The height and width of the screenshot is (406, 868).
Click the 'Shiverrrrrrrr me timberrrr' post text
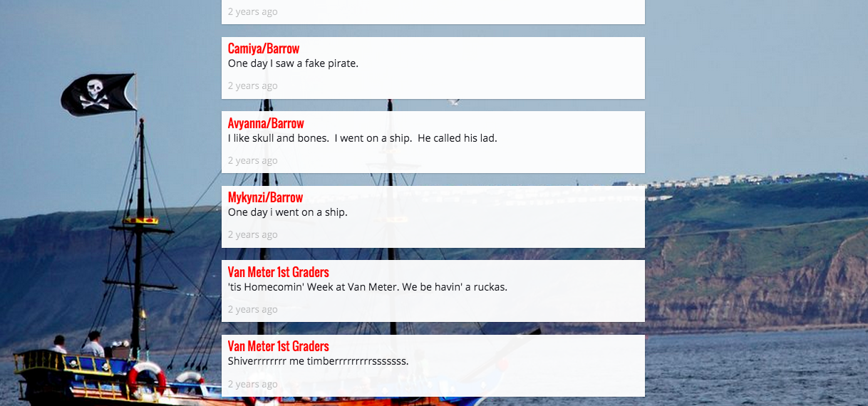[x=319, y=361]
